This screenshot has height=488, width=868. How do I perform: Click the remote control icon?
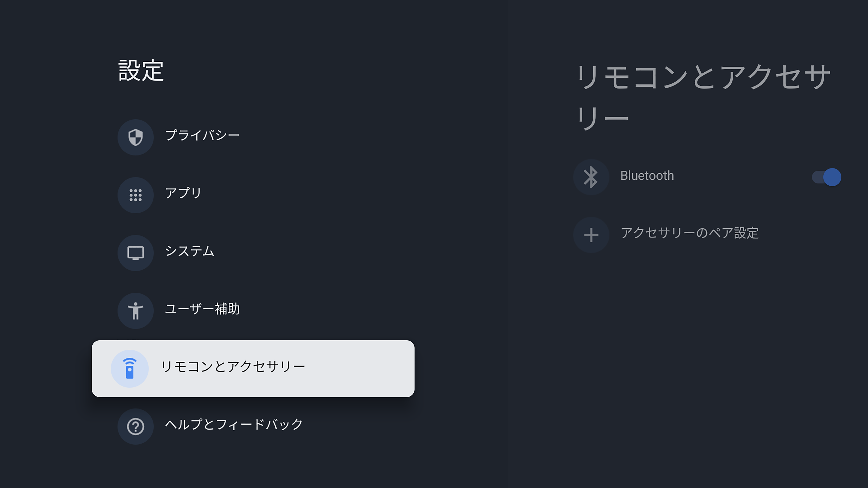point(130,368)
